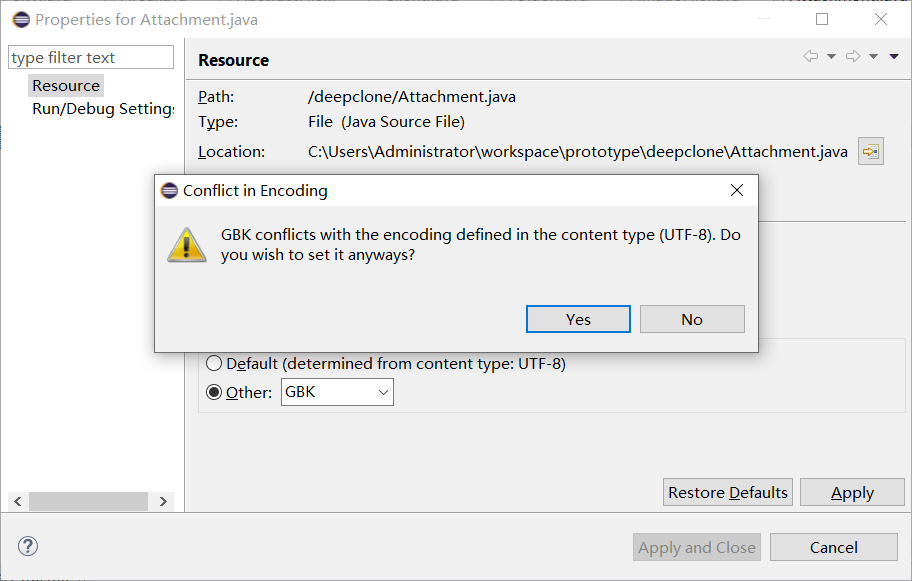Click the type filter text field
Image resolution: width=912 pixels, height=581 pixels.
91,57
